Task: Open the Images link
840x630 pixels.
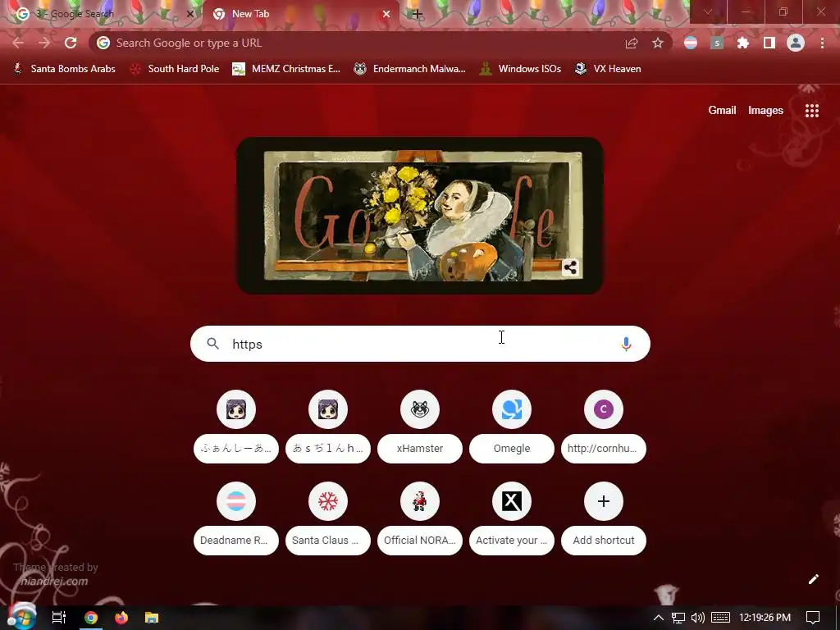Action: tap(765, 111)
